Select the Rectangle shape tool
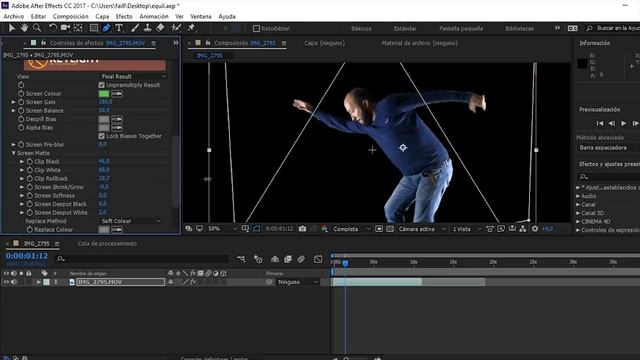 click(93, 28)
